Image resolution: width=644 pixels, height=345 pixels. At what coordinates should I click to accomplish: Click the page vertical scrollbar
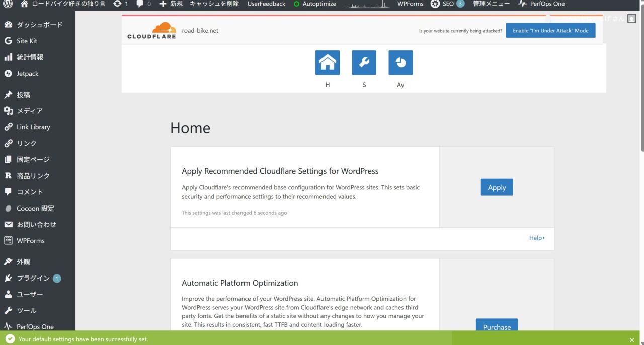coord(641,76)
